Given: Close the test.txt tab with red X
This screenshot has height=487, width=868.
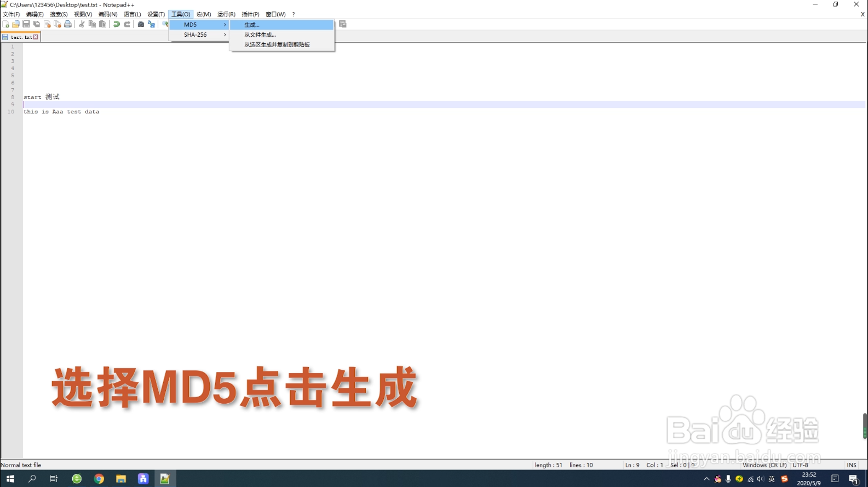Looking at the screenshot, I should point(36,37).
